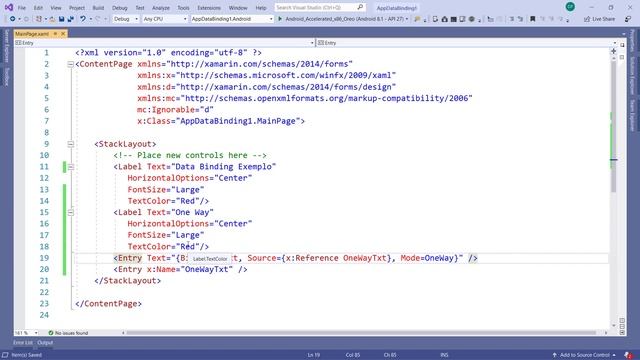The width and height of the screenshot is (640, 360).
Task: Open the Tools menu
Action: click(x=183, y=8)
